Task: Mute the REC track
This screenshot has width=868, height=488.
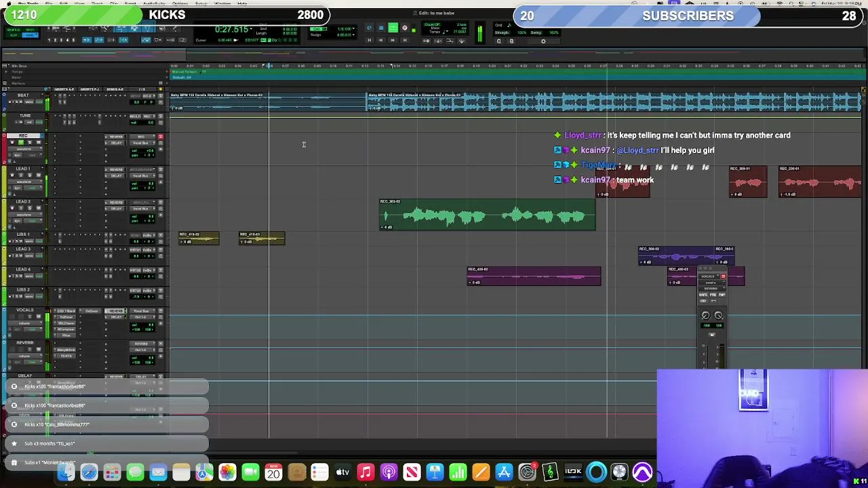Action: (39, 142)
